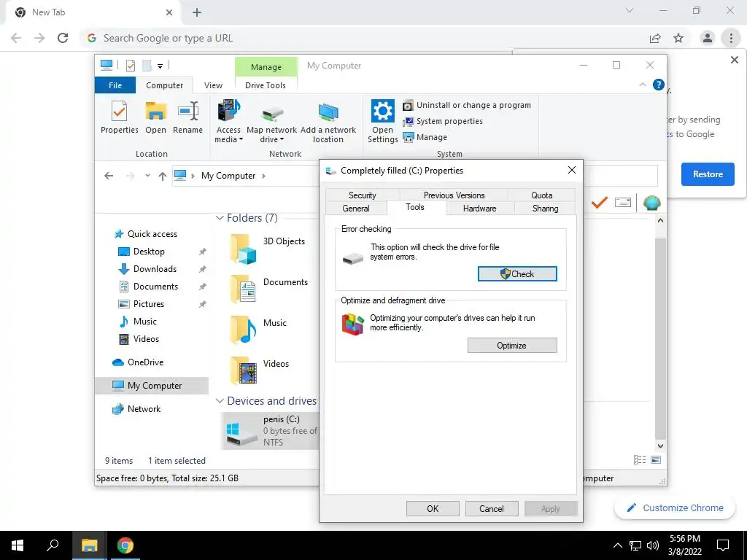Screen dimensions: 747x560
Task: Open the Chrome profile avatar
Action: point(708,38)
